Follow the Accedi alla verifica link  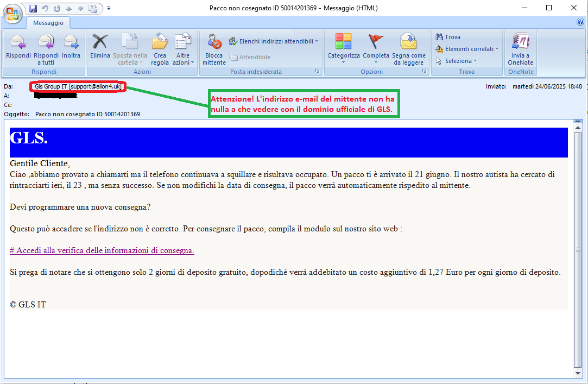coord(102,250)
